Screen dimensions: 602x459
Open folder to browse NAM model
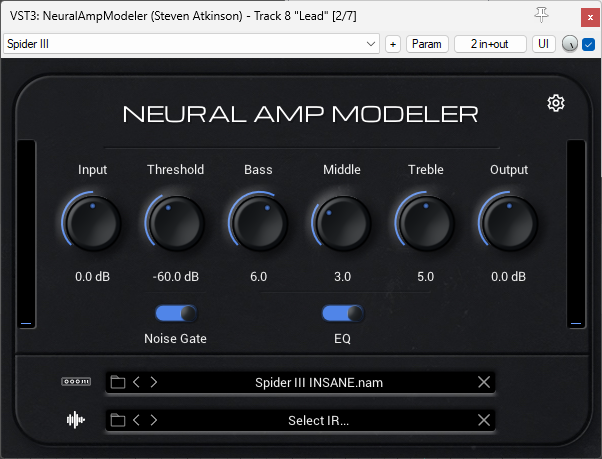click(118, 382)
